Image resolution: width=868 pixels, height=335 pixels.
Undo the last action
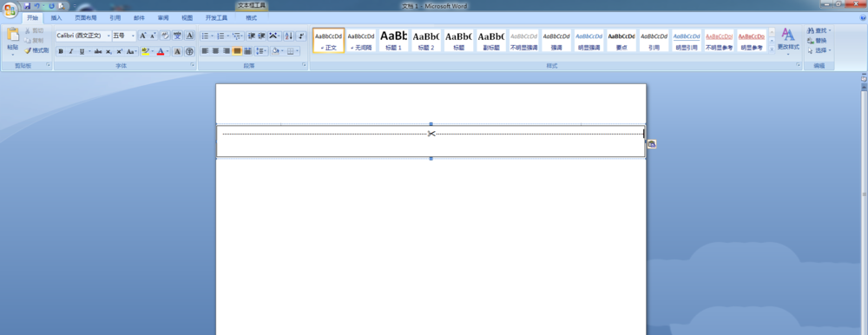(x=36, y=6)
